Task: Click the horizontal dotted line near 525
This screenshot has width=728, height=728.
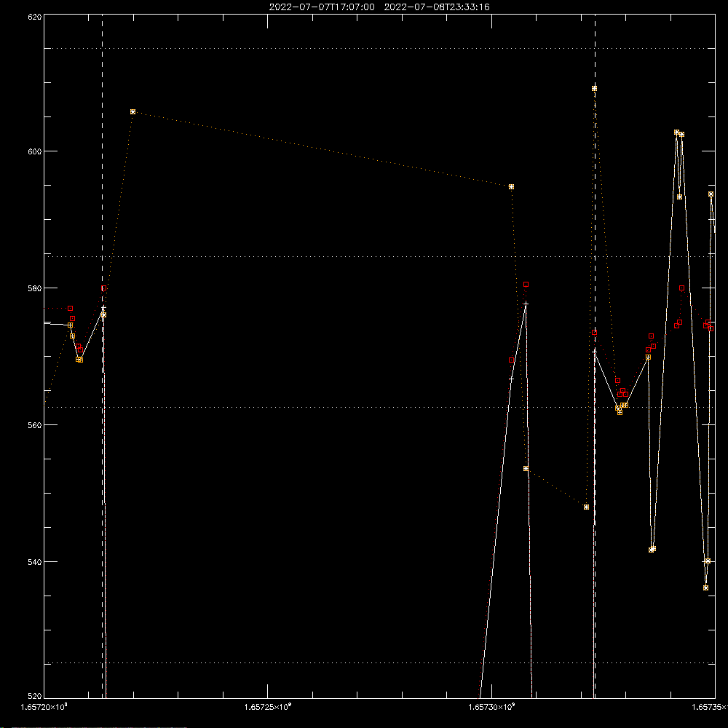Action: point(379,663)
